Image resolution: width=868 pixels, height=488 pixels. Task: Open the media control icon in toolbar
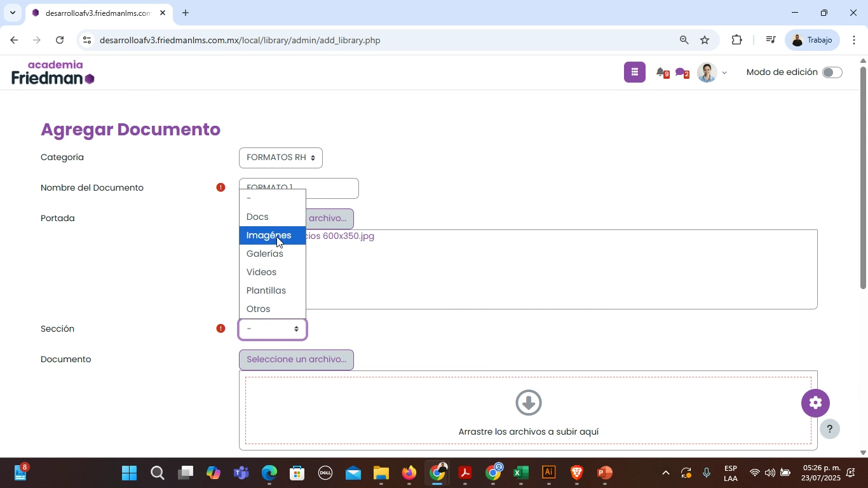coord(770,40)
